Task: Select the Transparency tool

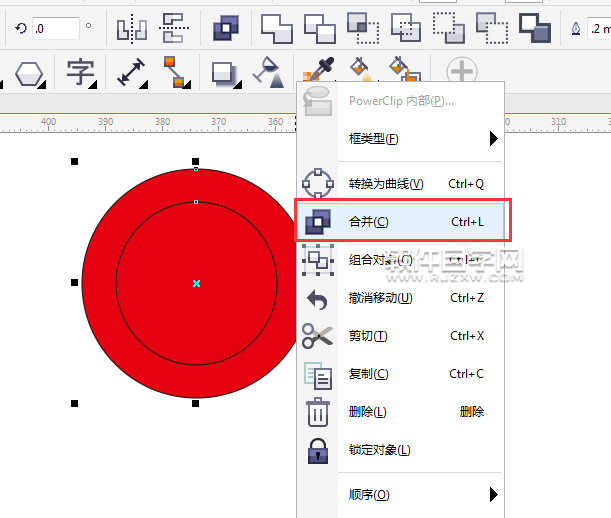Action: tap(268, 72)
